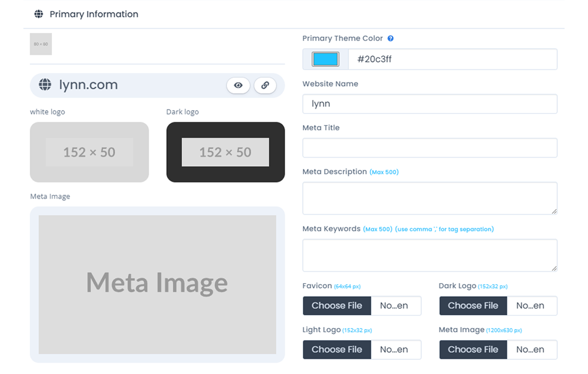
Task: Focus the Website Name field containing lynn
Action: pyautogui.click(x=430, y=104)
